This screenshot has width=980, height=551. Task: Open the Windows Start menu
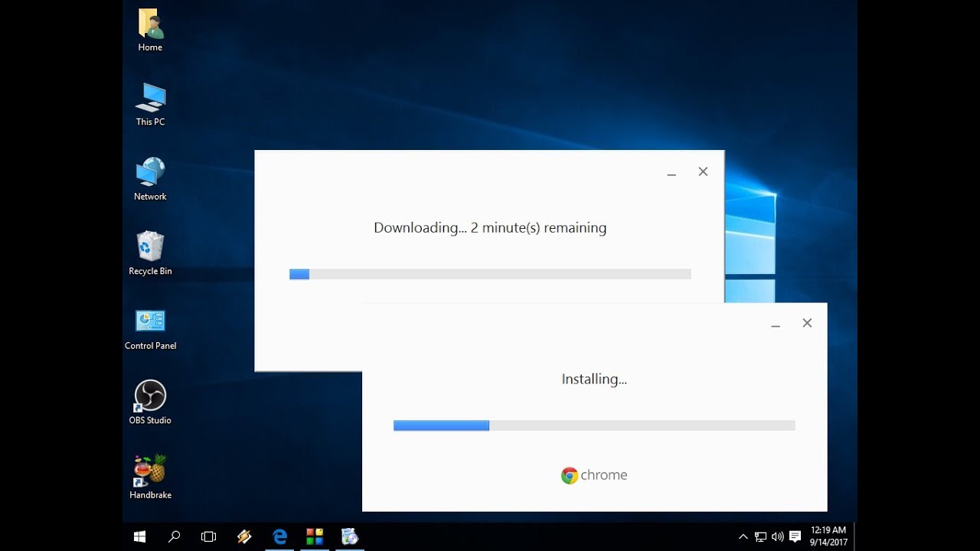click(x=140, y=536)
